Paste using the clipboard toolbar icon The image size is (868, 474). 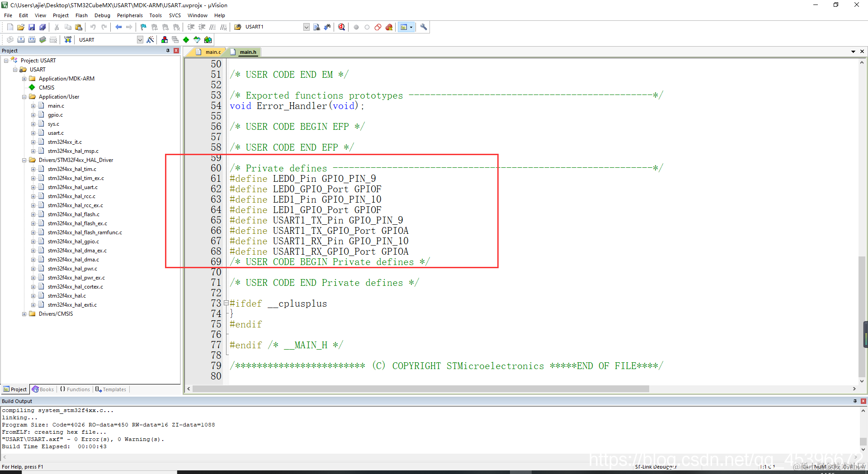coord(79,27)
